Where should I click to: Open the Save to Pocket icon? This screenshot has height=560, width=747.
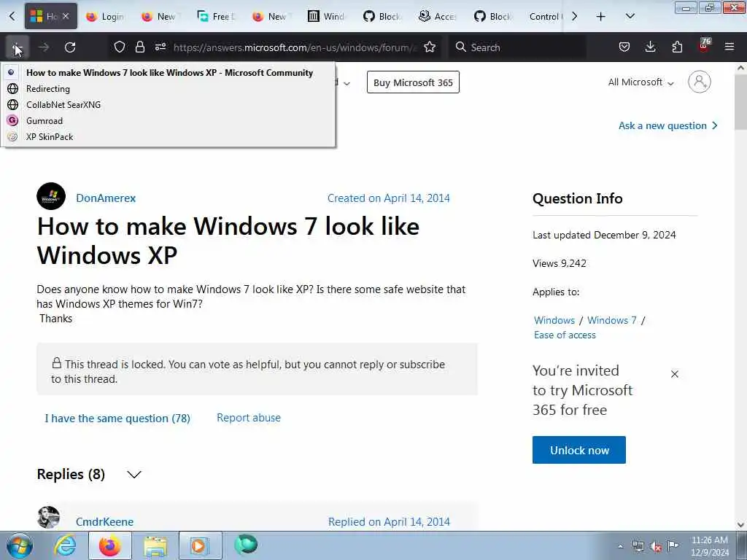pos(624,47)
